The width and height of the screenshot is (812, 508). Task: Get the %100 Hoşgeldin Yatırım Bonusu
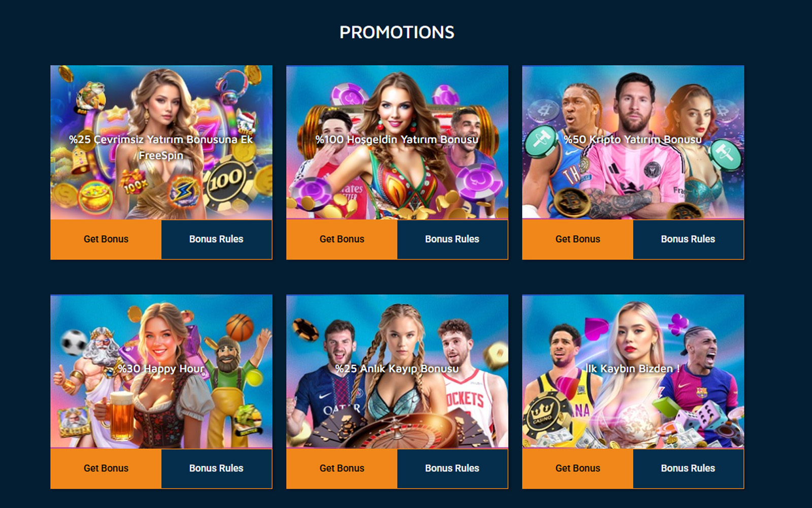click(342, 239)
